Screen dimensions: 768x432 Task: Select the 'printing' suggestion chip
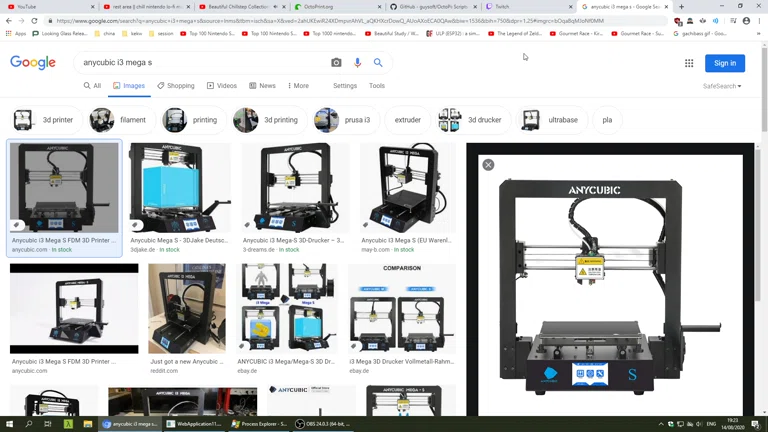point(192,120)
